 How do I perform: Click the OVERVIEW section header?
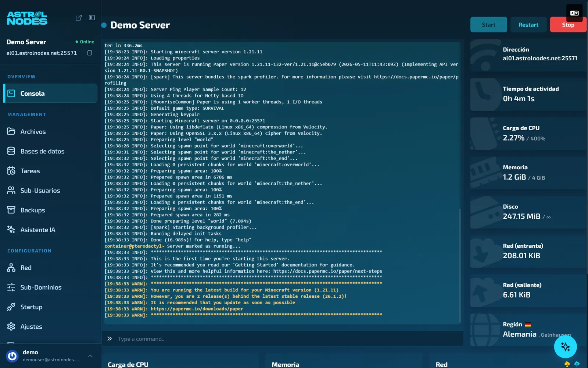tap(22, 77)
